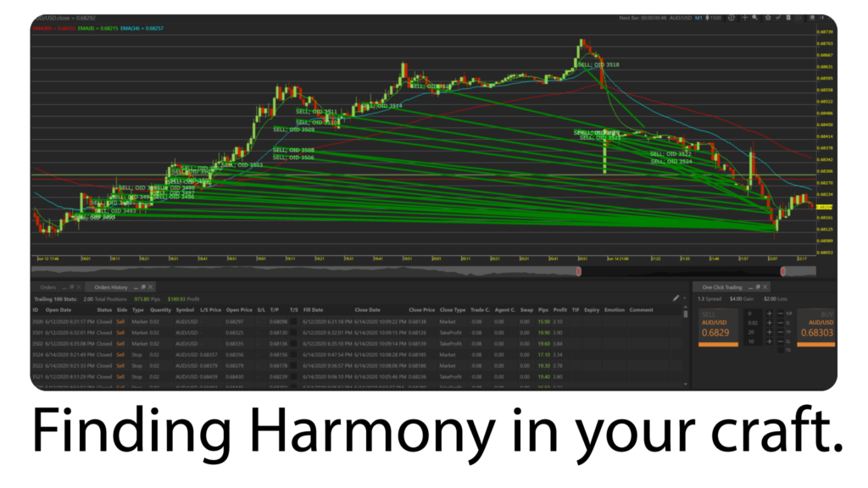The image size is (868, 488).
Task: Expand dropdown arrow next to pencil icon
Action: click(685, 298)
